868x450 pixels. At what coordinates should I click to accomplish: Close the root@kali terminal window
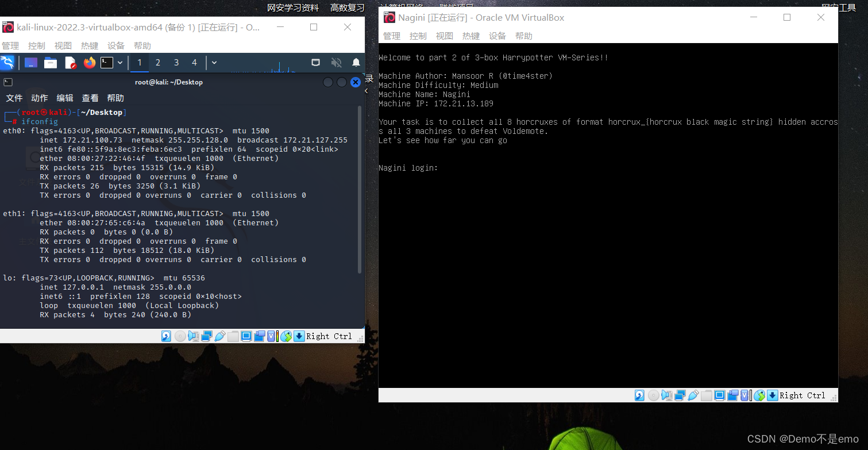click(356, 82)
